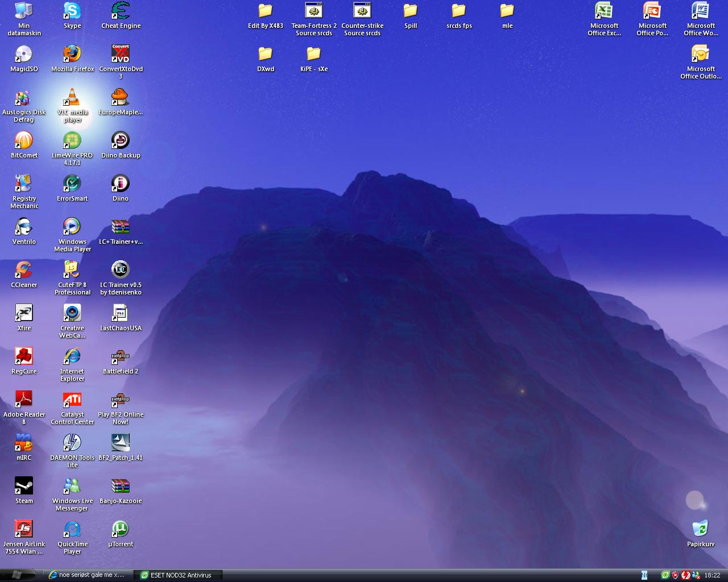Viewport: 728px width, 582px height.
Task: Click the QuickTime Player shortcut
Action: pyautogui.click(x=72, y=537)
